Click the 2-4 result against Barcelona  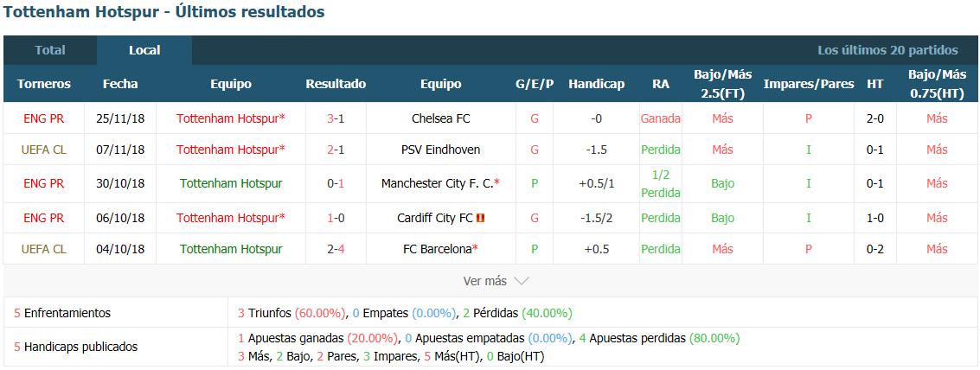pos(336,249)
